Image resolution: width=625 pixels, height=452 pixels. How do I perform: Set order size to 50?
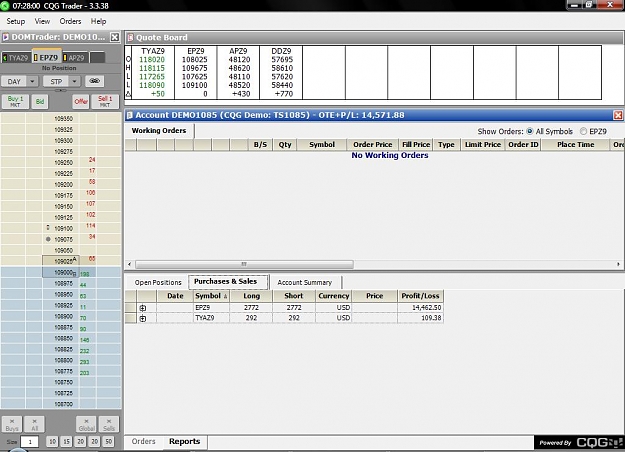point(108,441)
